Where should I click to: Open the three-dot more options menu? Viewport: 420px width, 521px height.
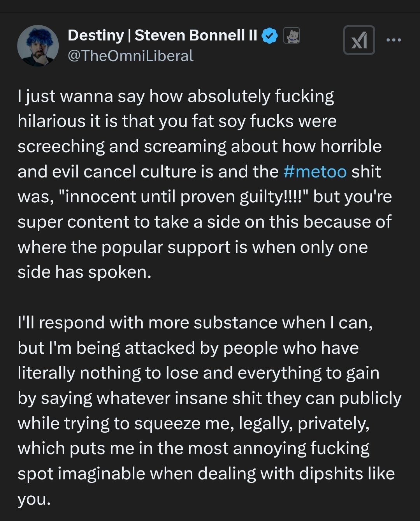pyautogui.click(x=394, y=40)
